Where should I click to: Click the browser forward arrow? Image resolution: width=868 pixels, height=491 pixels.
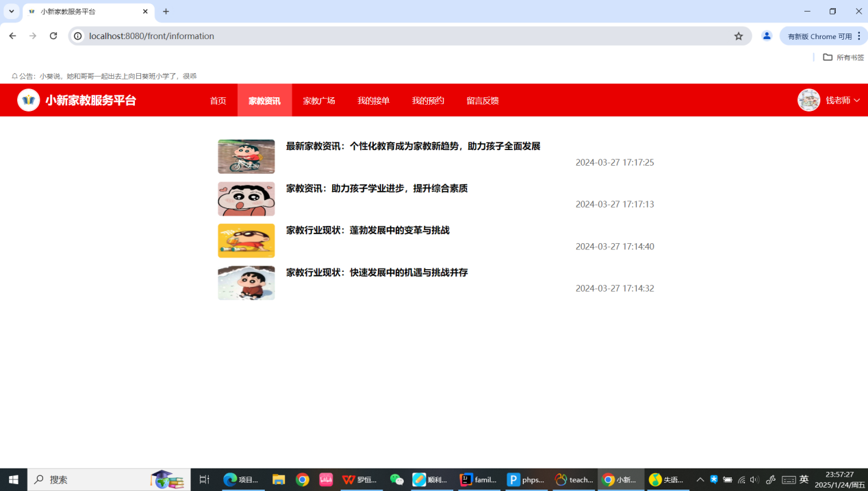pyautogui.click(x=33, y=36)
